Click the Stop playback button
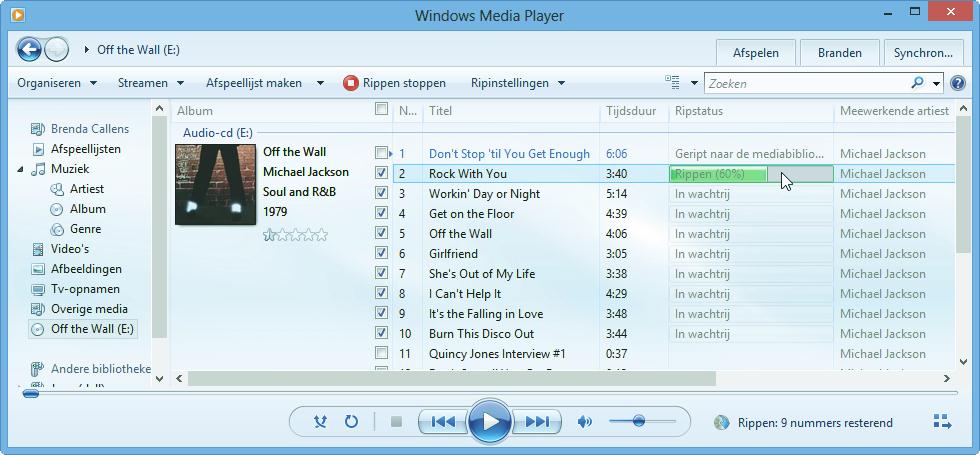 tap(396, 422)
